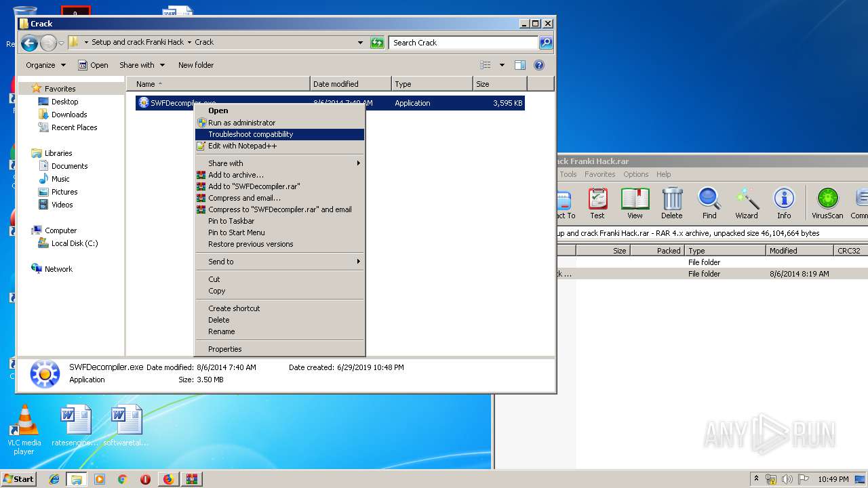Screen dimensions: 868x488
Task: Expand Share with context submenu
Action: 279,163
